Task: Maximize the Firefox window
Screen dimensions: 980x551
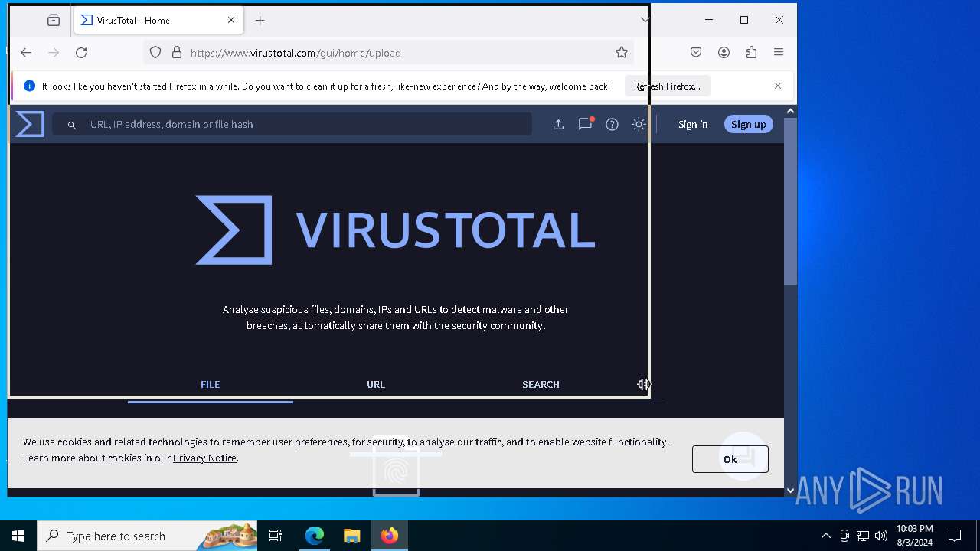Action: [x=744, y=20]
